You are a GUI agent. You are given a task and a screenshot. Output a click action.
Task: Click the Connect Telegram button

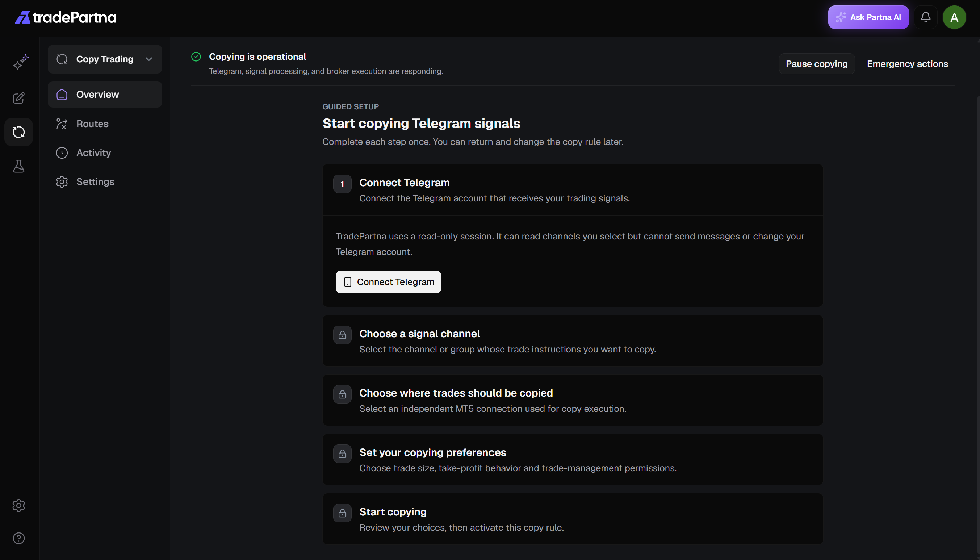point(388,282)
